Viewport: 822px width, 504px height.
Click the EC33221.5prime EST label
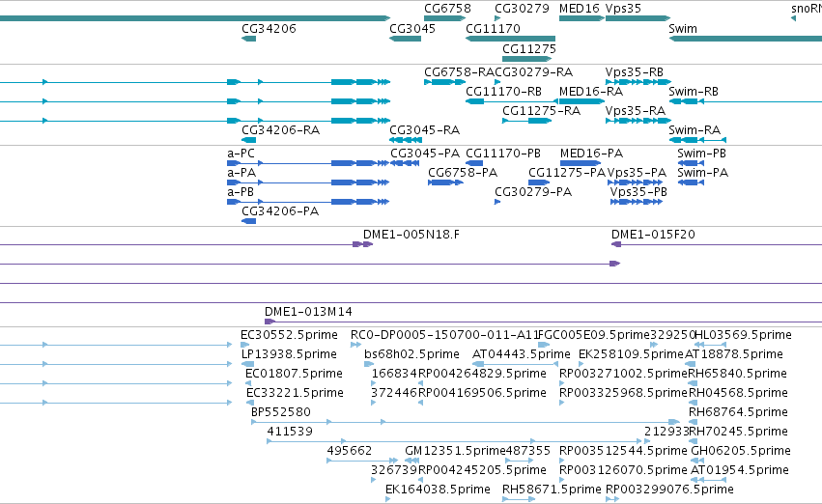(x=295, y=394)
